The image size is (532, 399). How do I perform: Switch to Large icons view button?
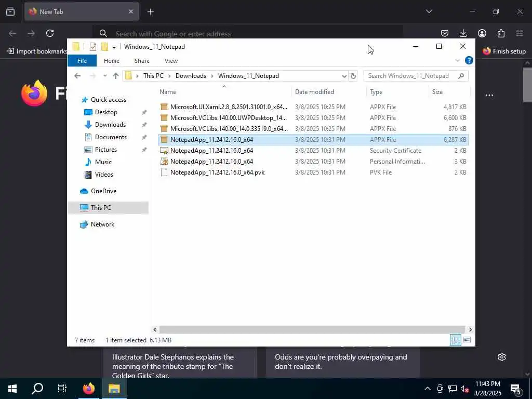[467, 340]
